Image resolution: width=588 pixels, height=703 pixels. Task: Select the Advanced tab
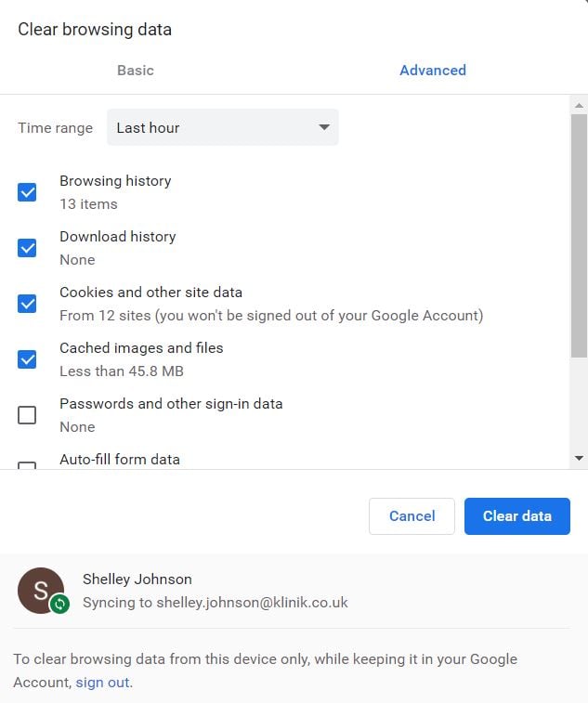[433, 71]
